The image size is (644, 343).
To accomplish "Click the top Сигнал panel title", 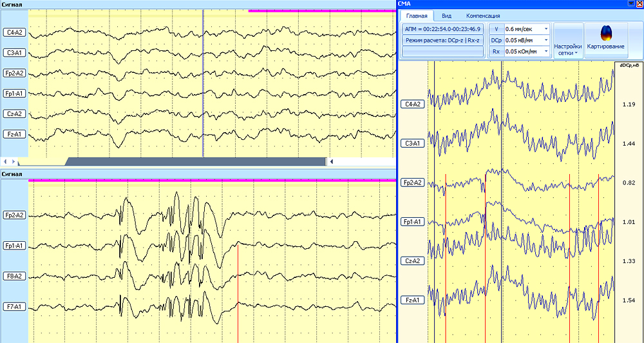I will click(x=12, y=5).
